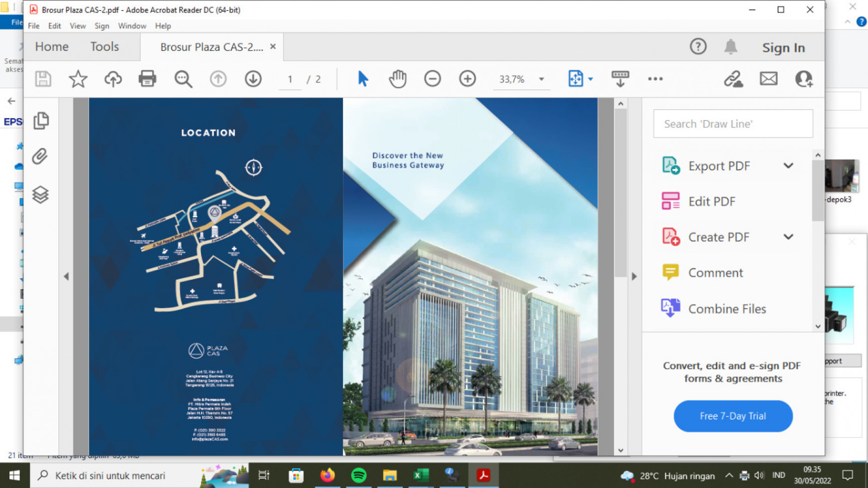Screen dimensions: 868x488
Task: Click the Search 'Draw Line' tools field
Action: pos(733,124)
